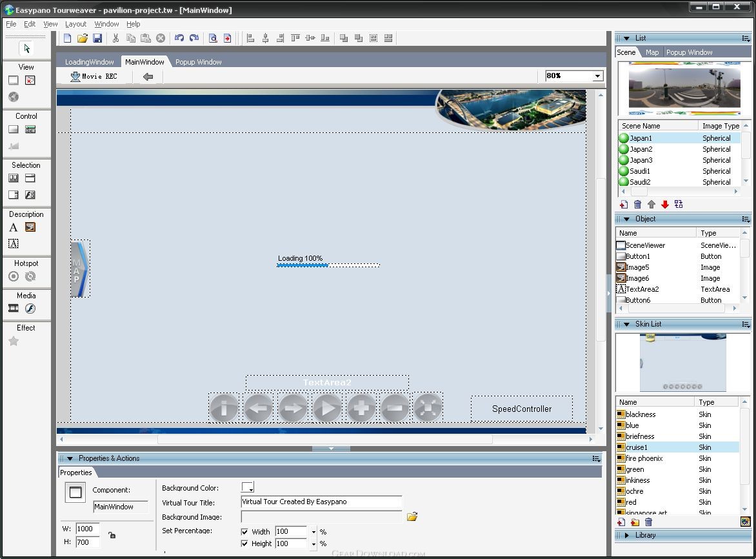Toggle the Width percentage checkbox
The image size is (756, 559).
pyautogui.click(x=244, y=531)
